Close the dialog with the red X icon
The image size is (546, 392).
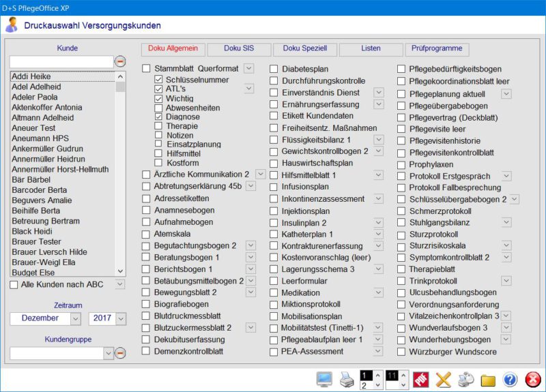pyautogui.click(x=533, y=380)
